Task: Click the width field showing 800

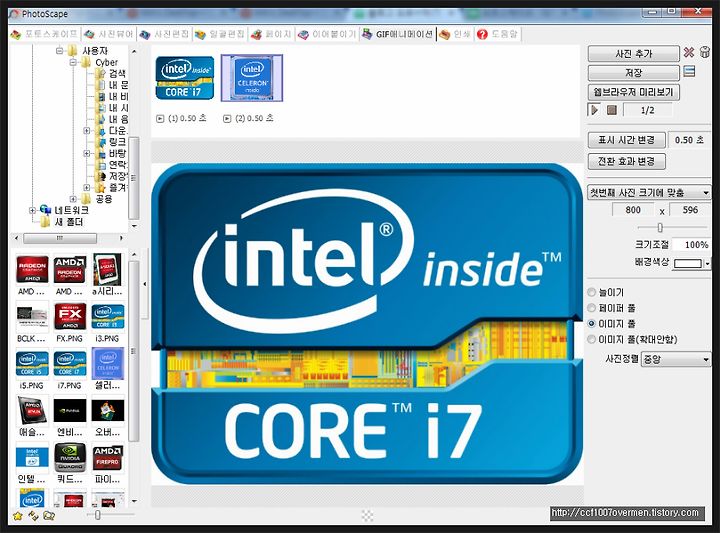Action: 633,210
